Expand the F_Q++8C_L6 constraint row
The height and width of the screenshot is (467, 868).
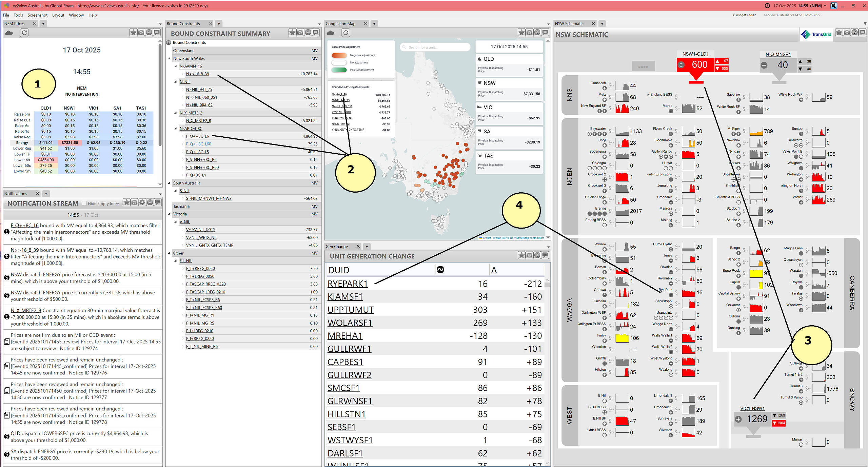pos(182,136)
